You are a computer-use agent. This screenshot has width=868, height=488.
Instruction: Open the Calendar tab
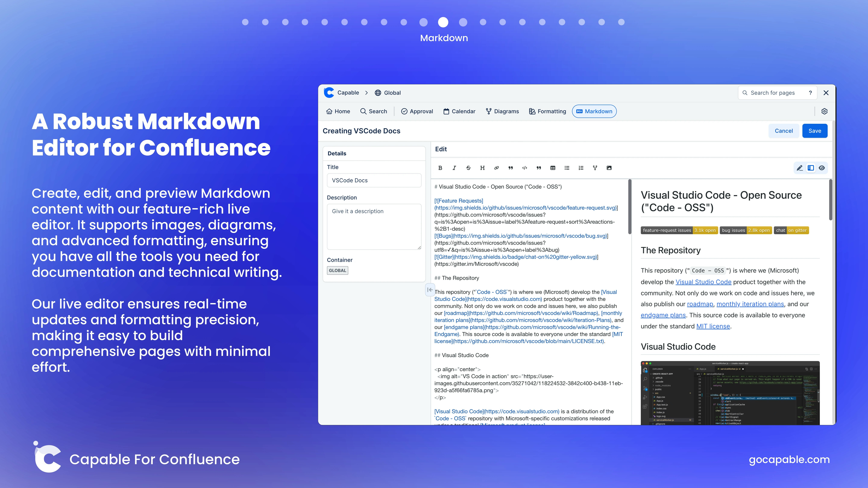pos(459,111)
